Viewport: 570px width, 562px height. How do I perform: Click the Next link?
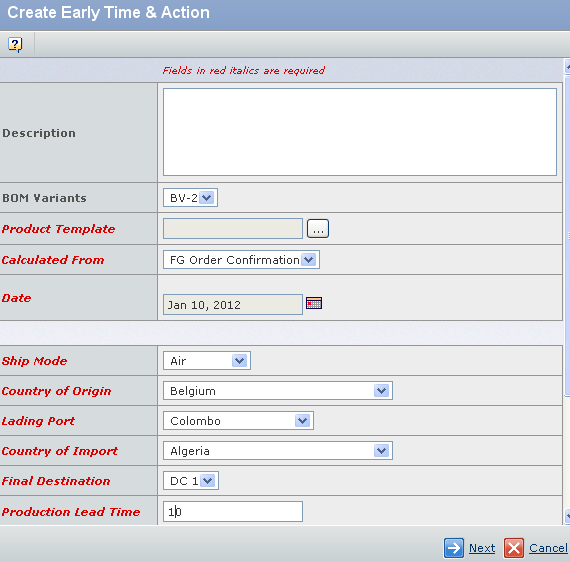pos(482,548)
